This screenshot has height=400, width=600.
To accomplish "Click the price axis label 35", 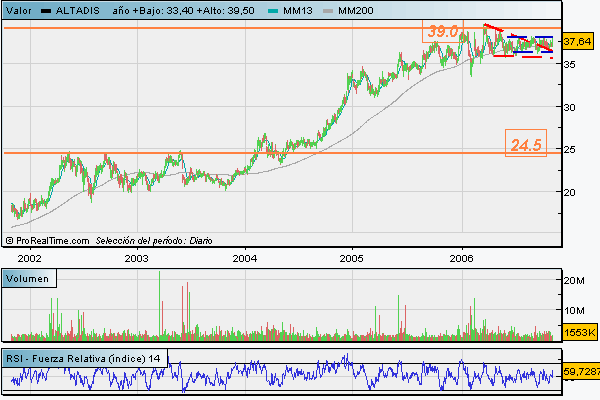I will (569, 64).
